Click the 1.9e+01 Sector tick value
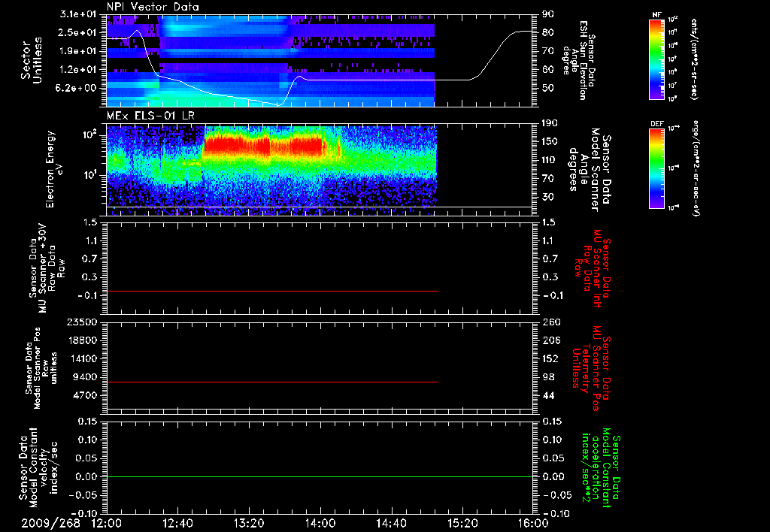Viewport: 770px width, 532px height. (x=78, y=51)
